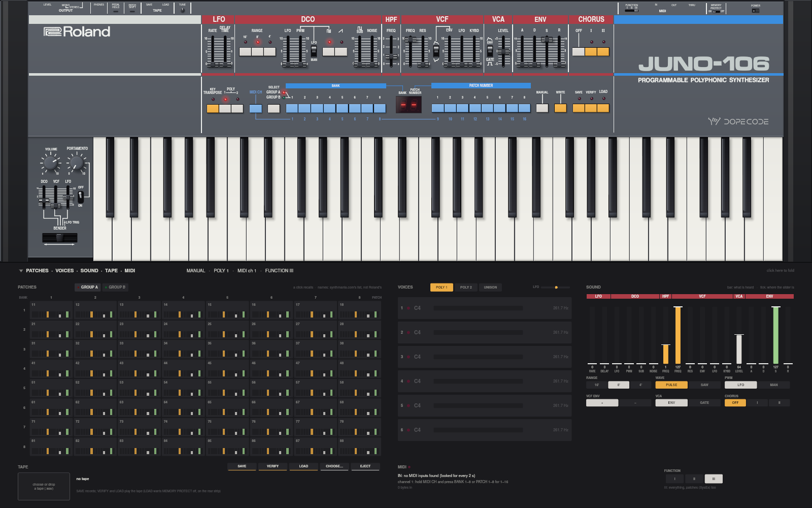The height and width of the screenshot is (508, 812).
Task: Move the HPF Freq slider on the panel
Action: (391, 57)
